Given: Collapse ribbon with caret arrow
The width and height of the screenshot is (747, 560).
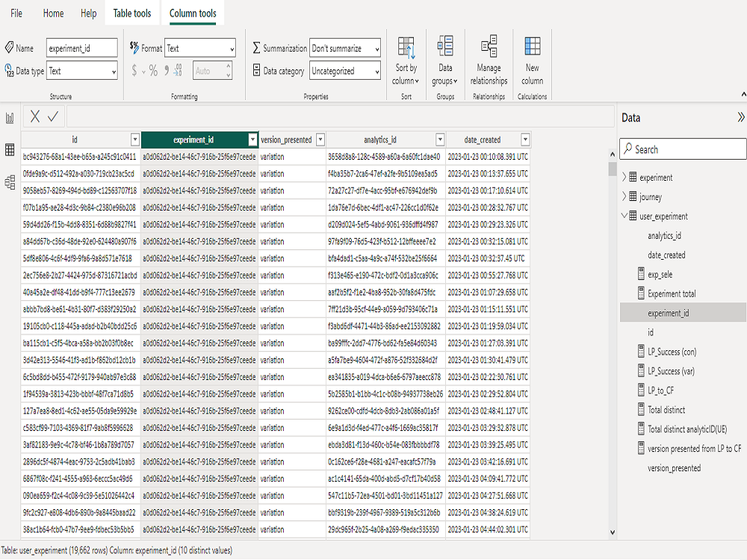Looking at the screenshot, I should [743, 94].
